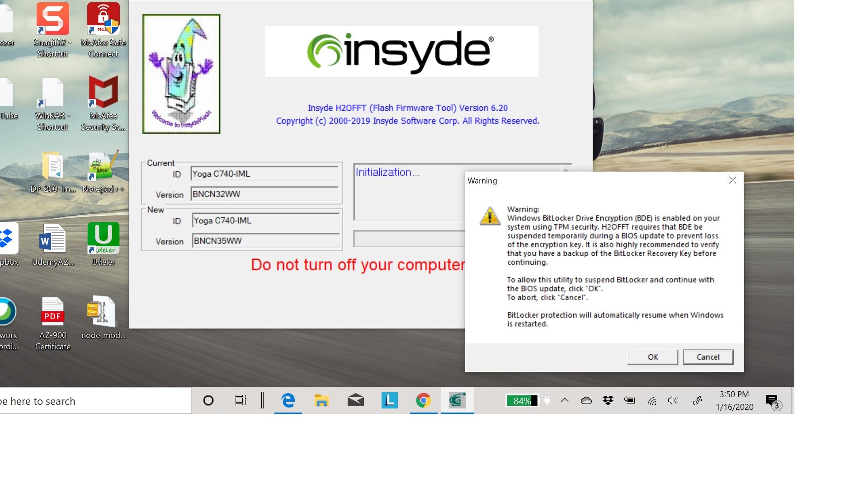Open Windows File Explorer from taskbar
The height and width of the screenshot is (488, 868).
322,401
